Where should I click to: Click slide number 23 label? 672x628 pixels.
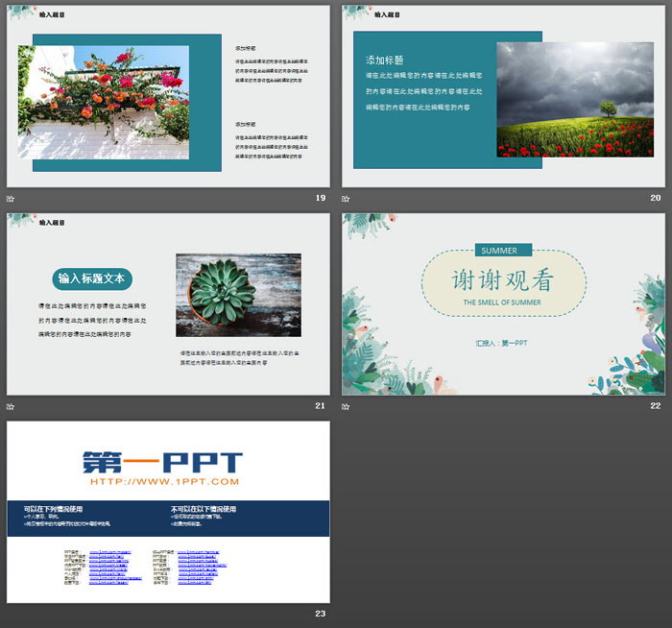(320, 615)
